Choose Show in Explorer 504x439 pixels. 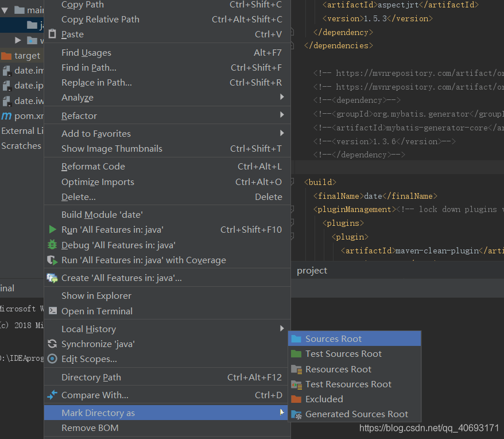[x=167, y=296]
